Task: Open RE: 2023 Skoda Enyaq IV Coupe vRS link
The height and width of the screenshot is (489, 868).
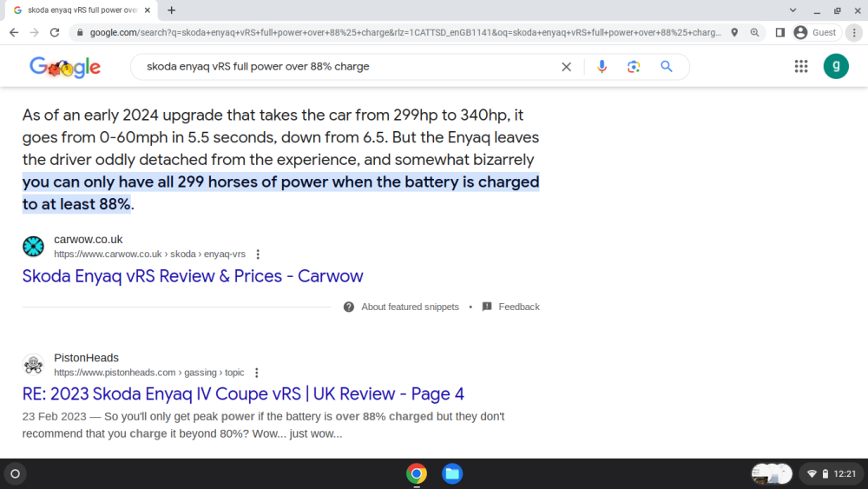Action: click(243, 393)
